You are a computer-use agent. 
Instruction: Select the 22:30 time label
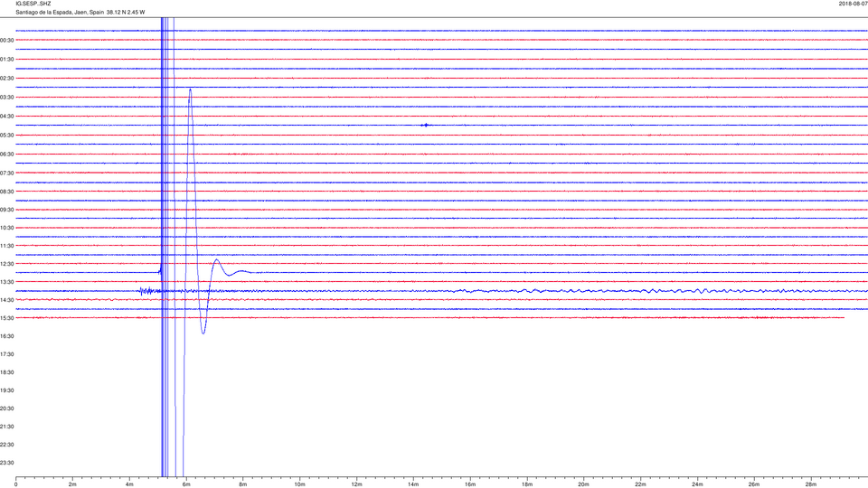[7, 445]
